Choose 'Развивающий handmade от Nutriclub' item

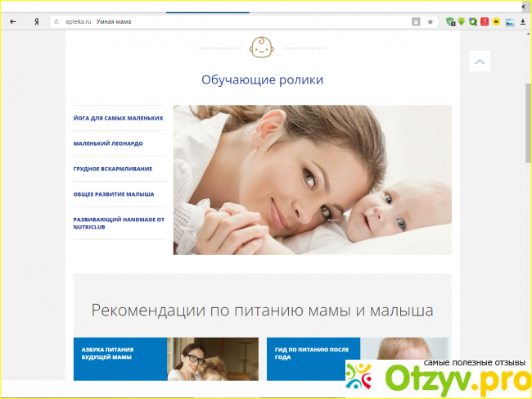(x=118, y=223)
